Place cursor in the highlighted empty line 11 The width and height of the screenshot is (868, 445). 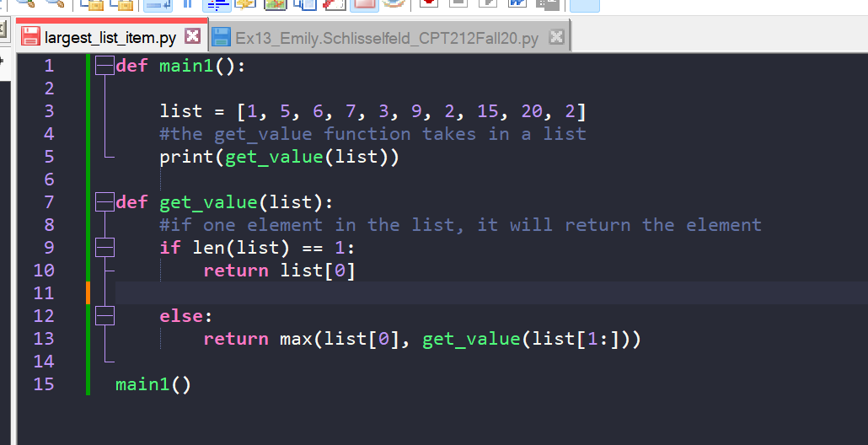(491, 292)
